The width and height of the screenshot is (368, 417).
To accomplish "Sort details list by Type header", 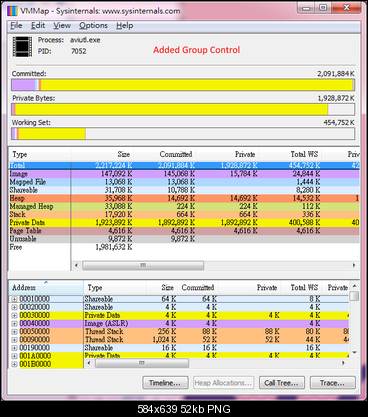I will coord(115,288).
